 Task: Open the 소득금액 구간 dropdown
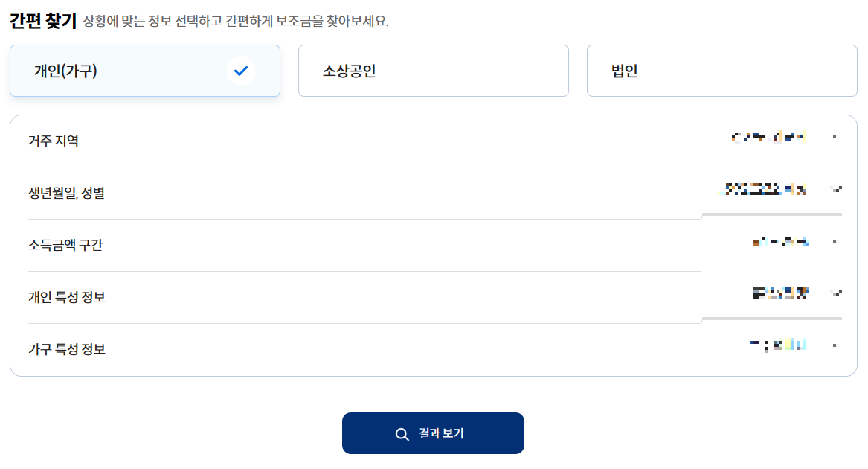(x=774, y=241)
